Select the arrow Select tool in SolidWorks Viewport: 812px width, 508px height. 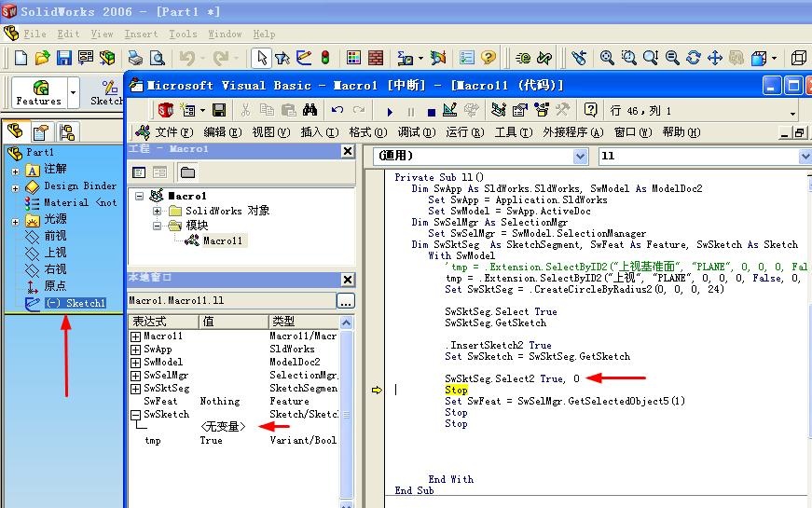pyautogui.click(x=262, y=58)
